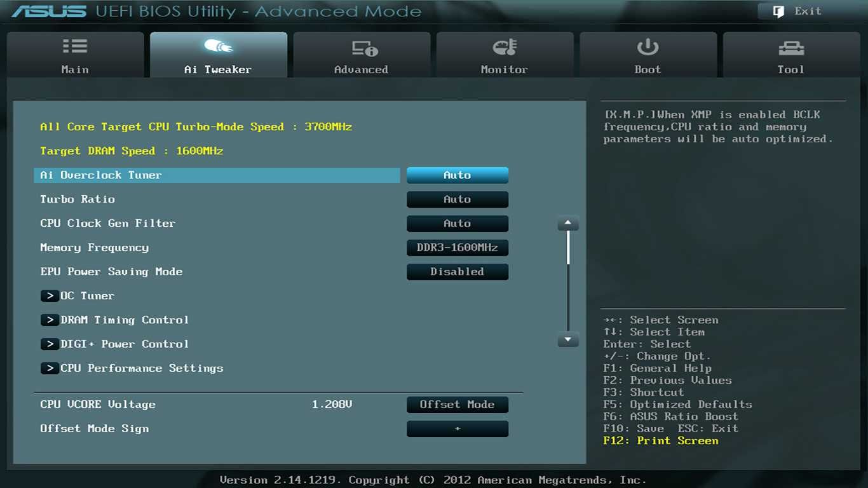Screen dimensions: 868x488
Task: Click the Version 2.14.1219 copyright footer
Action: point(433,480)
